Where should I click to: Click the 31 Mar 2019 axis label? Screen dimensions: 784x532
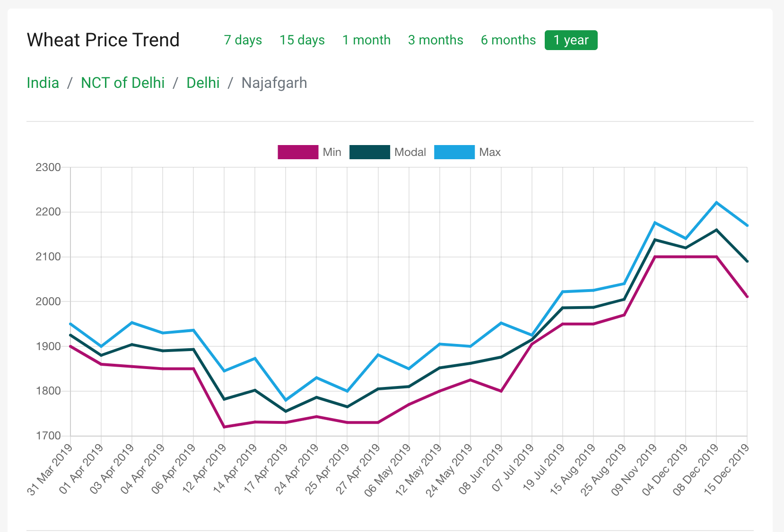pos(50,470)
